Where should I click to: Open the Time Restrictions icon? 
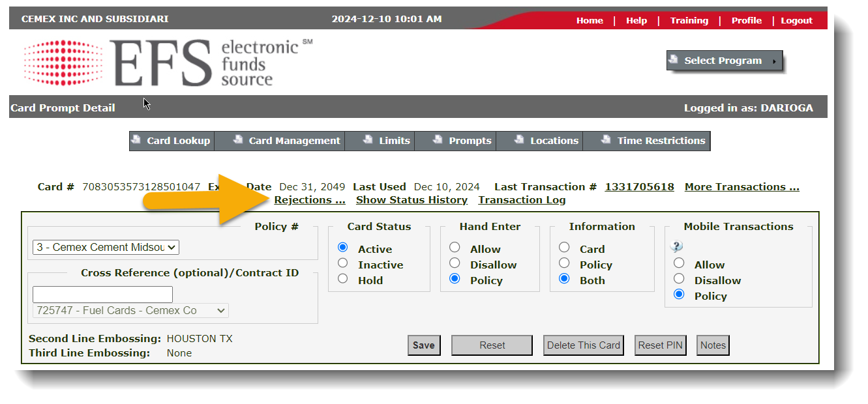click(605, 140)
